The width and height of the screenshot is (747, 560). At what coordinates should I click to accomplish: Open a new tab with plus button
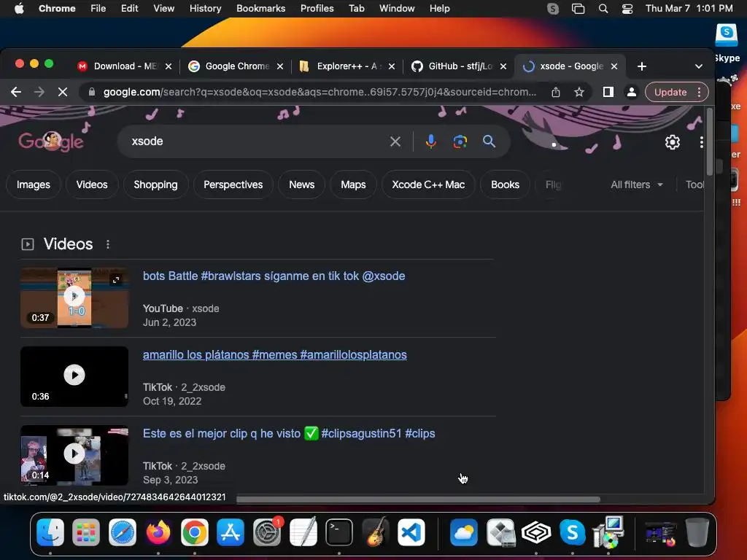[642, 66]
